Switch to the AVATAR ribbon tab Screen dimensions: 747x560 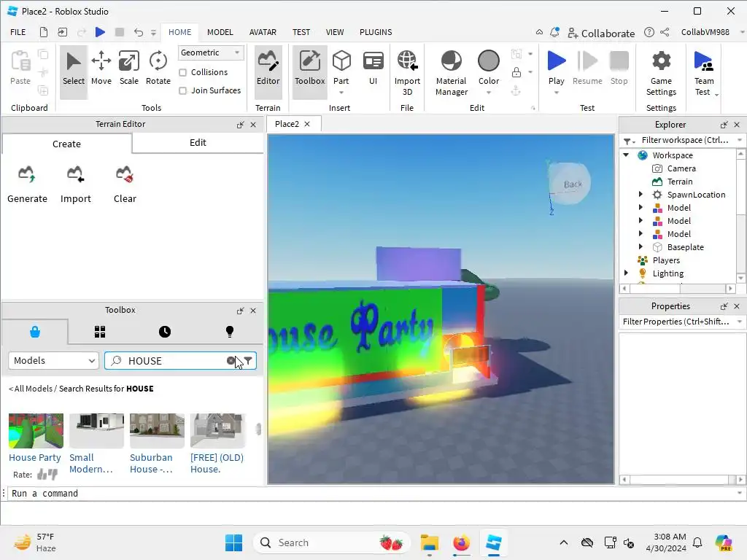pos(263,32)
